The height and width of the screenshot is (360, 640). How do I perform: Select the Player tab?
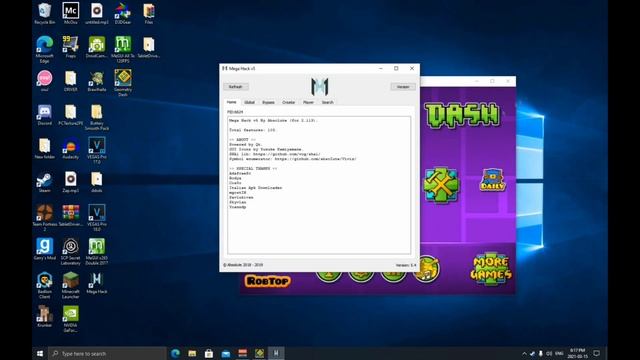click(x=308, y=102)
